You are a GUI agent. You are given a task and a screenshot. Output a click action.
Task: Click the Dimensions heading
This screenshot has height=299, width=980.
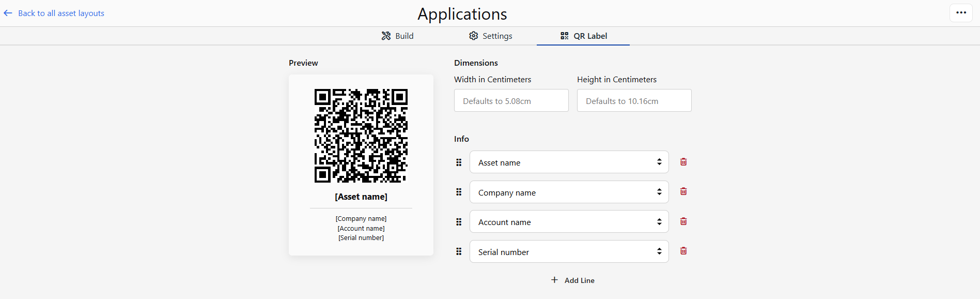[476, 63]
